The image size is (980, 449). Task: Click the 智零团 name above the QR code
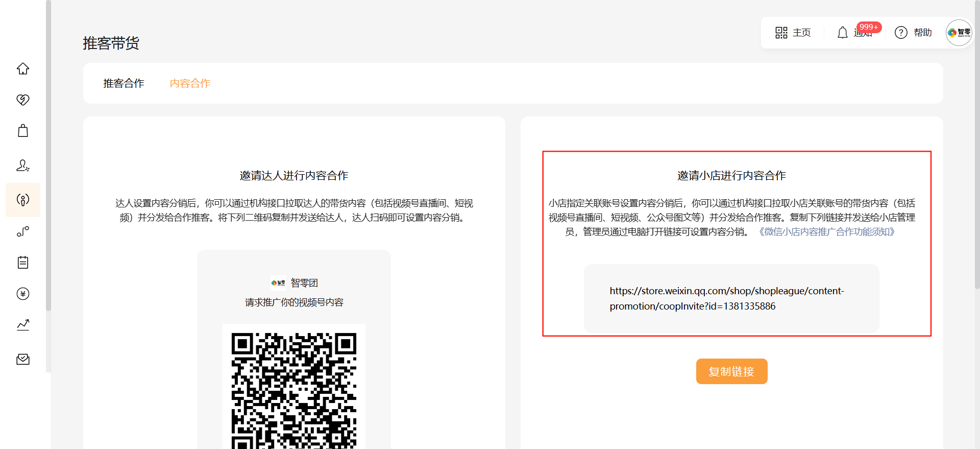tap(304, 283)
